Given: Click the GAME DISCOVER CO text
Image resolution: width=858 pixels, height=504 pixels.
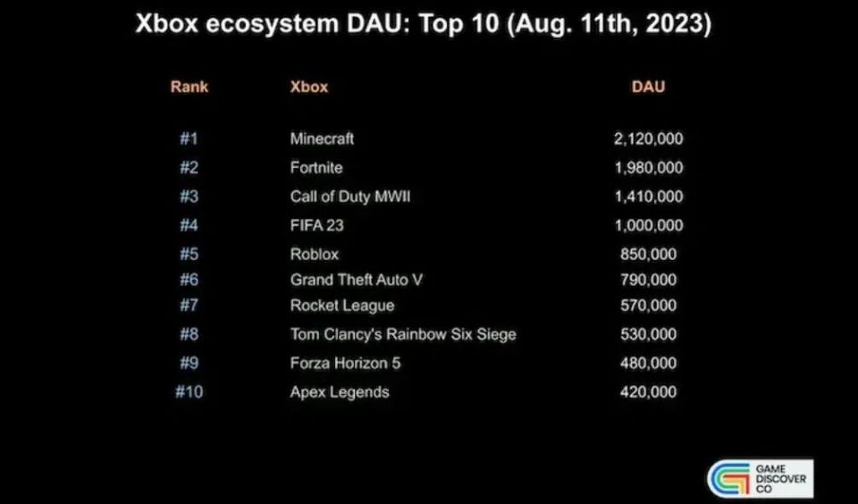Looking at the screenshot, I should click(x=778, y=479).
